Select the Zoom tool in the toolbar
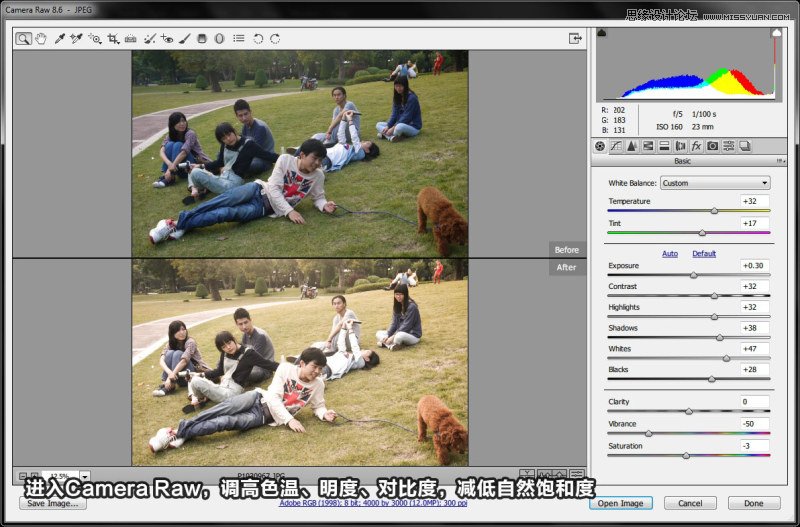Screen dimensions: 800x527 pos(23,39)
